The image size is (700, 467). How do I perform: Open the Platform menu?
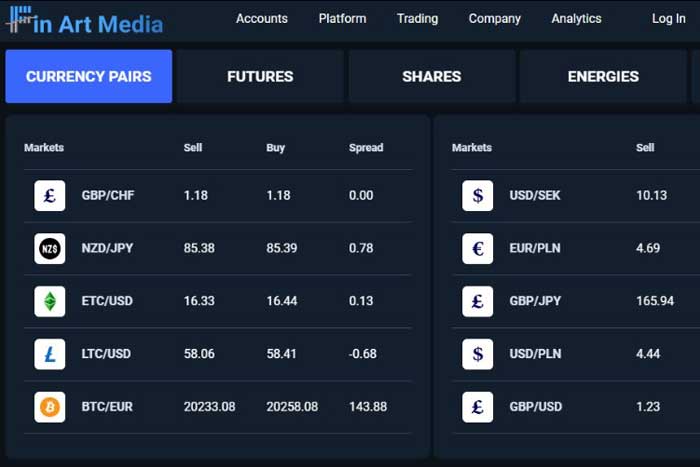(342, 19)
